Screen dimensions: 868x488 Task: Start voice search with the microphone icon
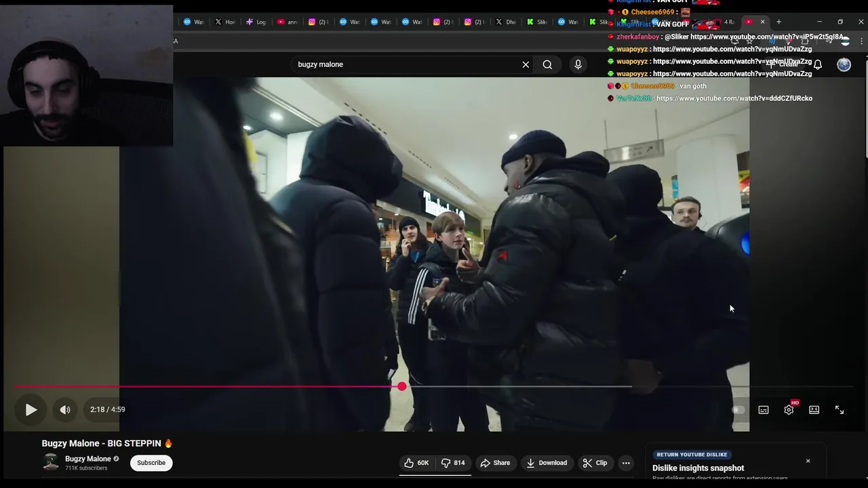coord(578,64)
